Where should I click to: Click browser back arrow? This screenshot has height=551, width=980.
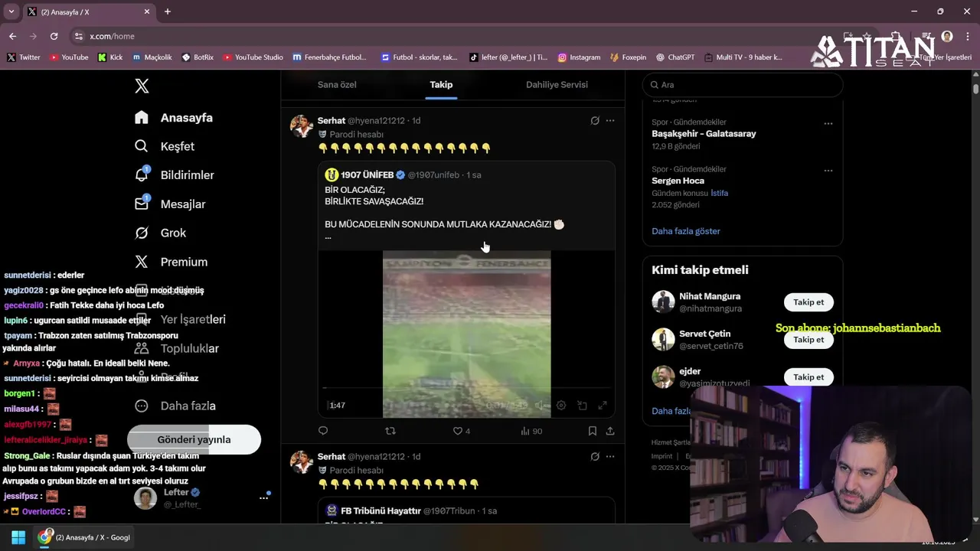coord(12,36)
